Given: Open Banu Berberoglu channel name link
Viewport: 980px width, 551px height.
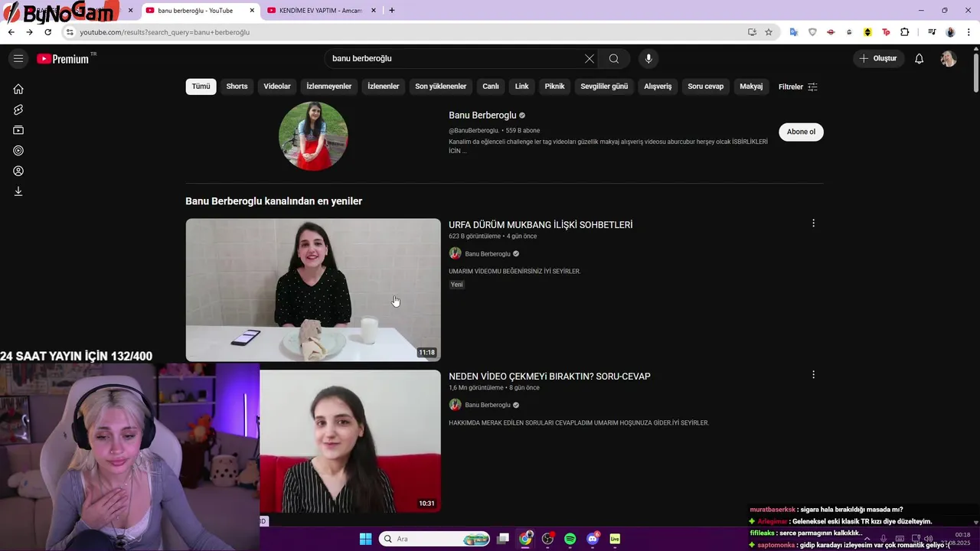Looking at the screenshot, I should click(482, 116).
